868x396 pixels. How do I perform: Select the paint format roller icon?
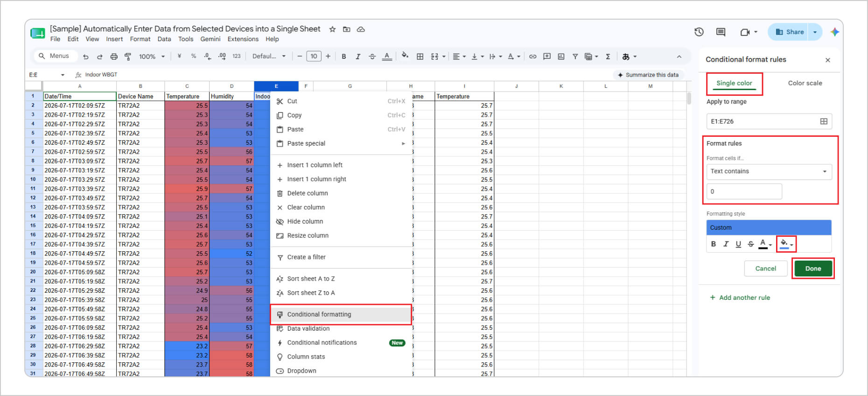click(128, 57)
